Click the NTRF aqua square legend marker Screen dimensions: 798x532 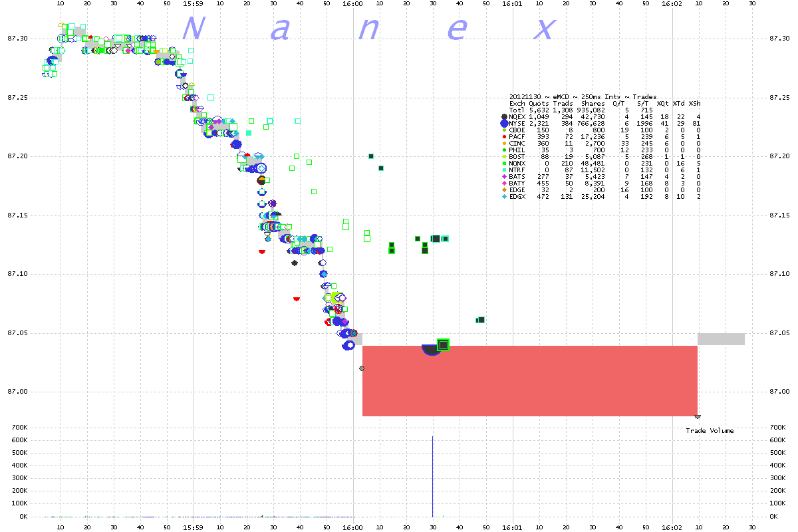click(x=504, y=170)
